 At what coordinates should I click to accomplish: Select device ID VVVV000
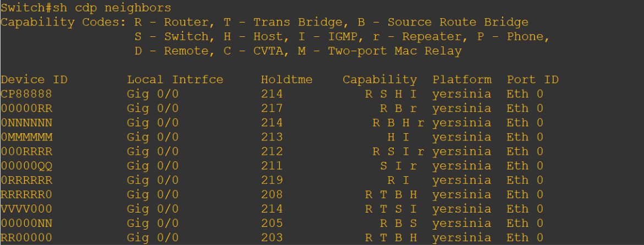coord(26,209)
